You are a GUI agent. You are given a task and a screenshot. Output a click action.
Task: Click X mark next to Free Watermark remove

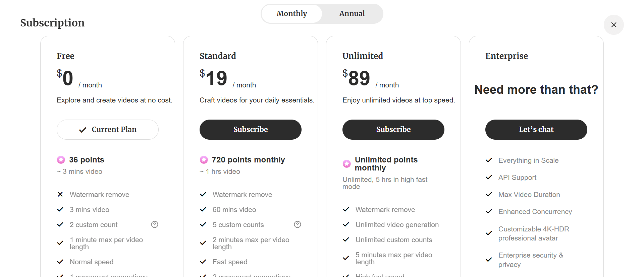(x=60, y=194)
